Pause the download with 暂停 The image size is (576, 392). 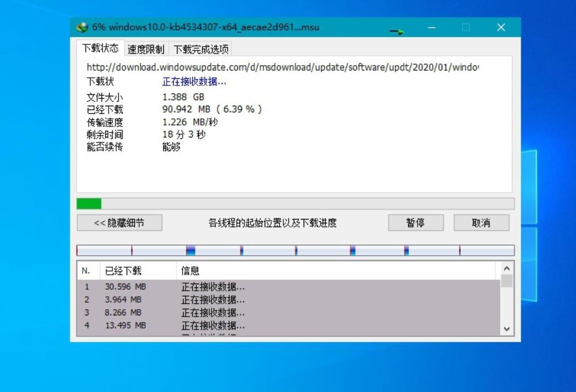(x=416, y=223)
